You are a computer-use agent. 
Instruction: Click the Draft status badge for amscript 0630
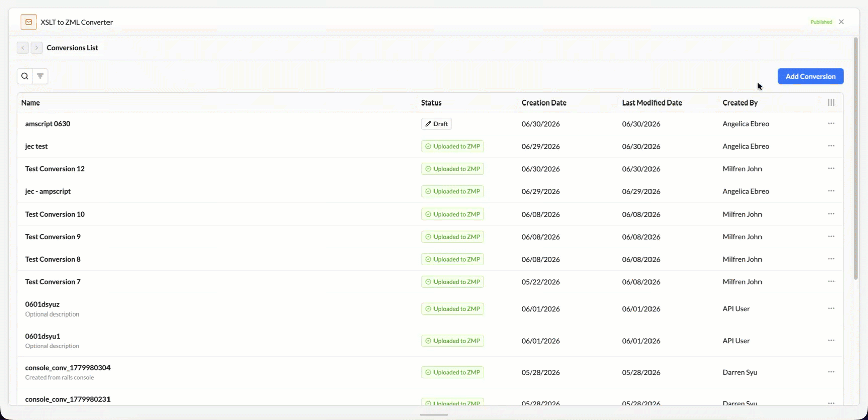tap(437, 124)
